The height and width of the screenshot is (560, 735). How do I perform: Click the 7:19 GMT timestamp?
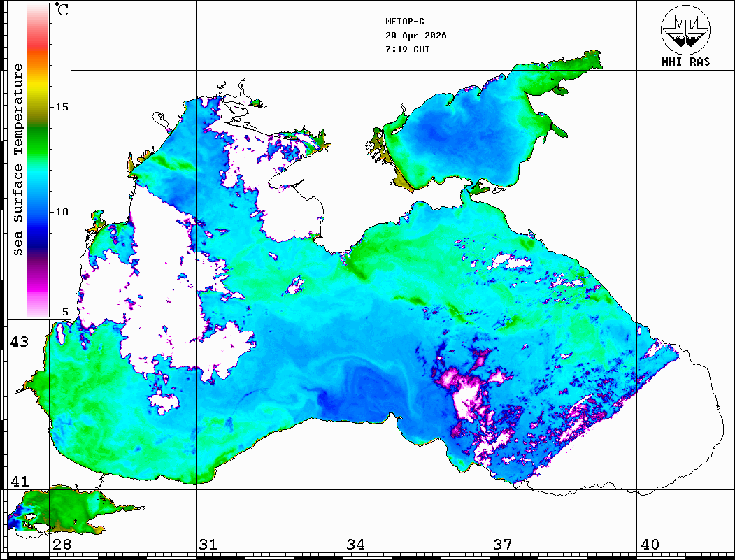408,50
